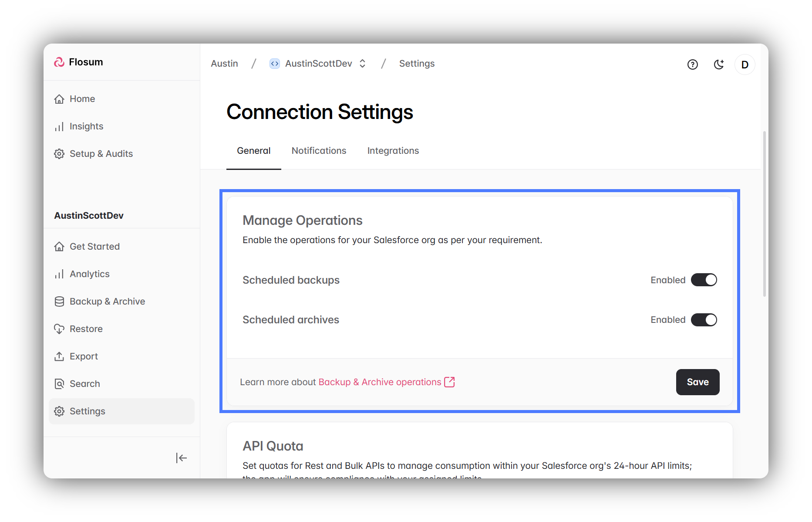
Task: Click Austin in the breadcrumb
Action: pos(224,64)
